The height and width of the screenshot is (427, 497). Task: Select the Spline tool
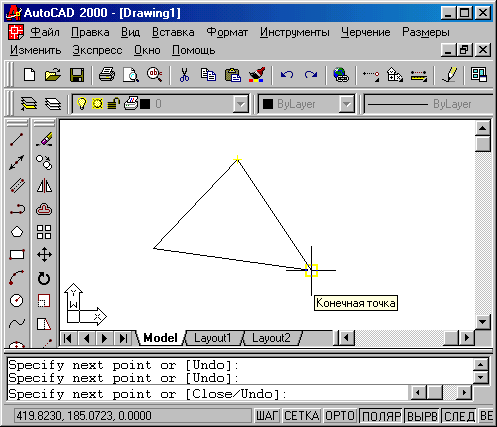(x=17, y=323)
